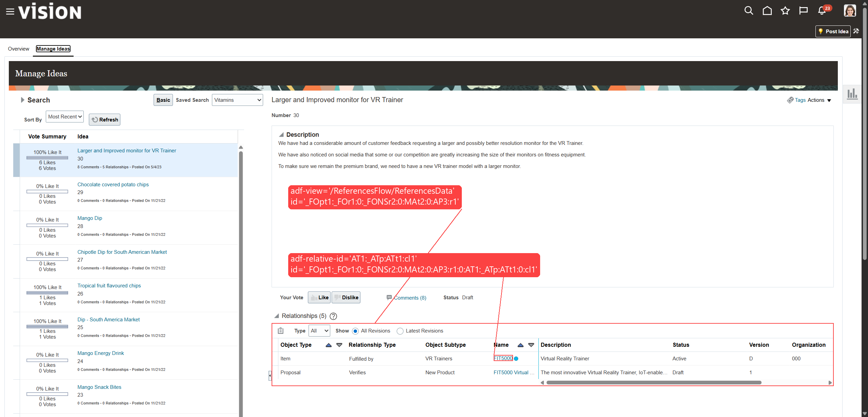Open the FIT5000 Virtual proposal link
This screenshot has height=417, width=868.
point(514,373)
